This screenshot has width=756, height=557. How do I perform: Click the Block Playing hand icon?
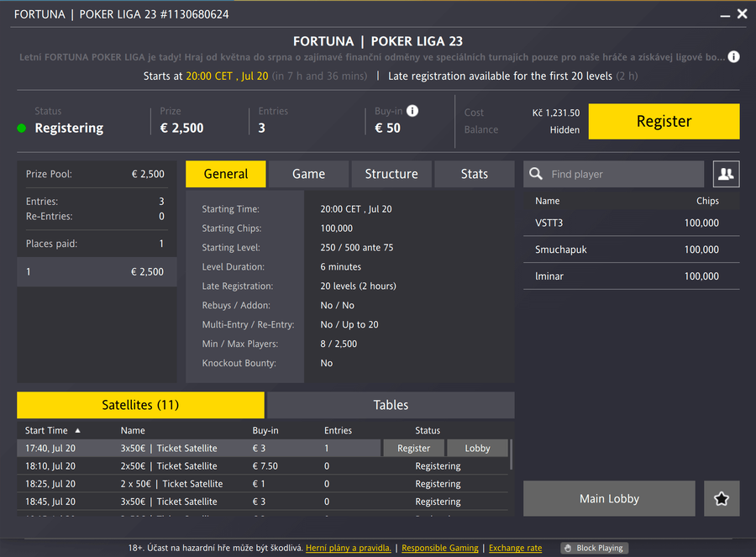pos(568,549)
